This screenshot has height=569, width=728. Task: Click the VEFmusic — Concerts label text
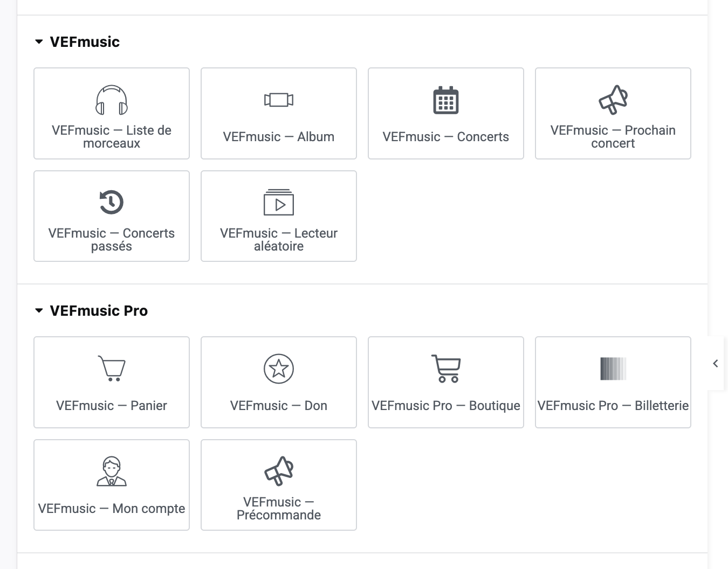coord(446,137)
